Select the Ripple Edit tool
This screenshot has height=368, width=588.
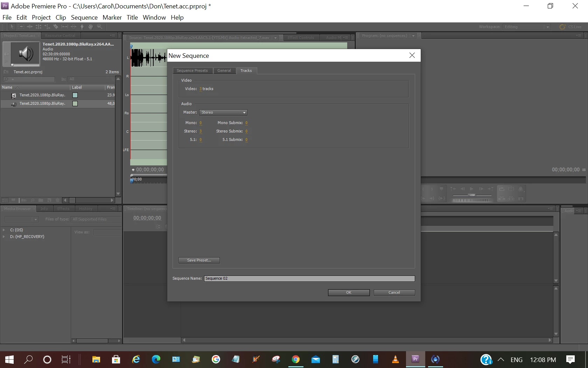pos(30,27)
